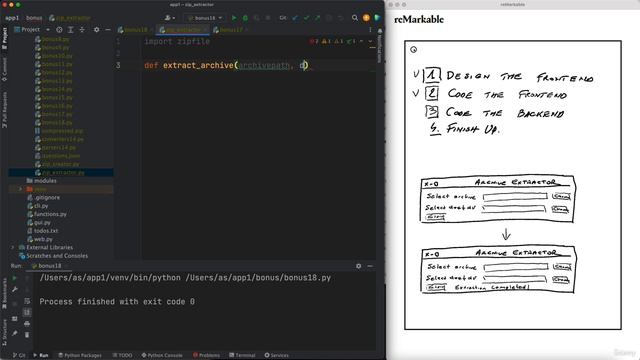
Task: Expand External Libraries node
Action: (x=13, y=248)
